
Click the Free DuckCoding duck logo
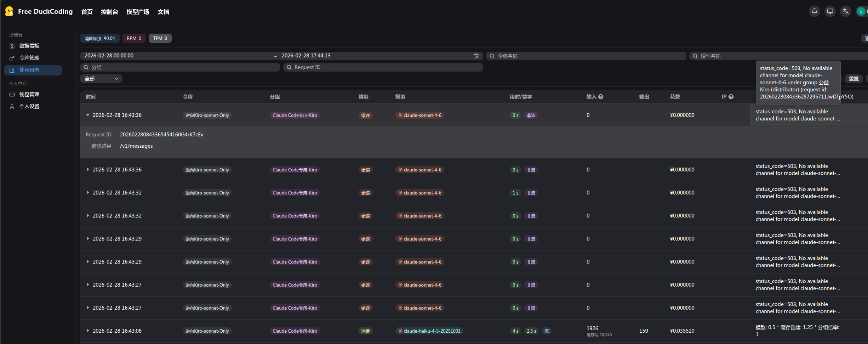[x=9, y=11]
